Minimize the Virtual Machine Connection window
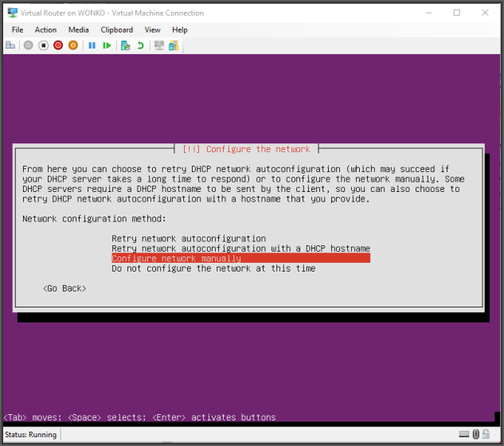Viewport: 504px width, 446px height. pyautogui.click(x=428, y=13)
